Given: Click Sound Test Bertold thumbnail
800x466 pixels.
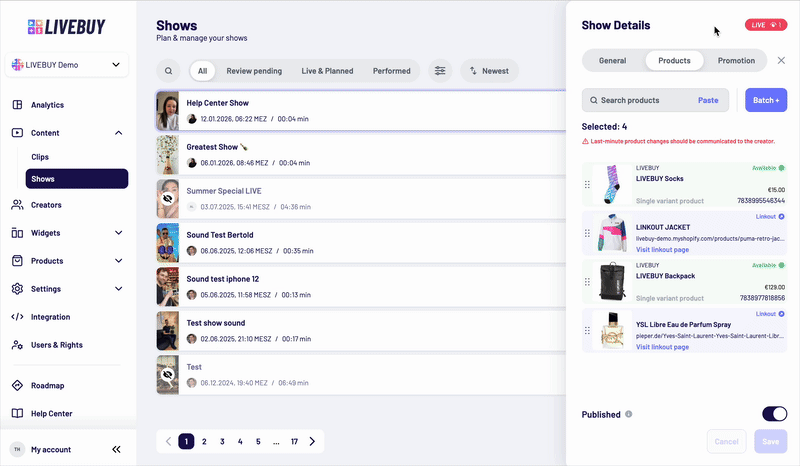Looking at the screenshot, I should [x=167, y=242].
